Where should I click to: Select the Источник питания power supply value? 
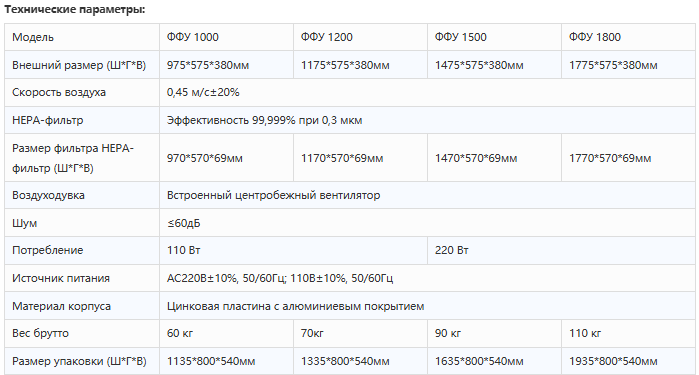[428, 278]
